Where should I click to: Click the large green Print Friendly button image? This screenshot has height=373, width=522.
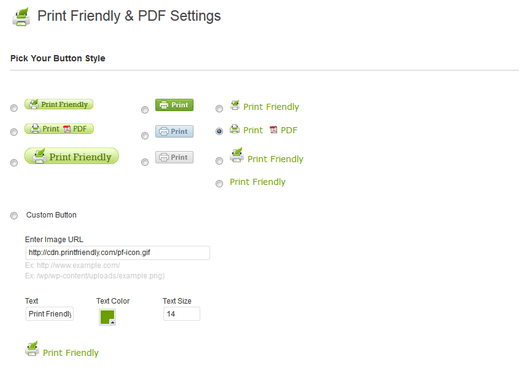coord(71,156)
